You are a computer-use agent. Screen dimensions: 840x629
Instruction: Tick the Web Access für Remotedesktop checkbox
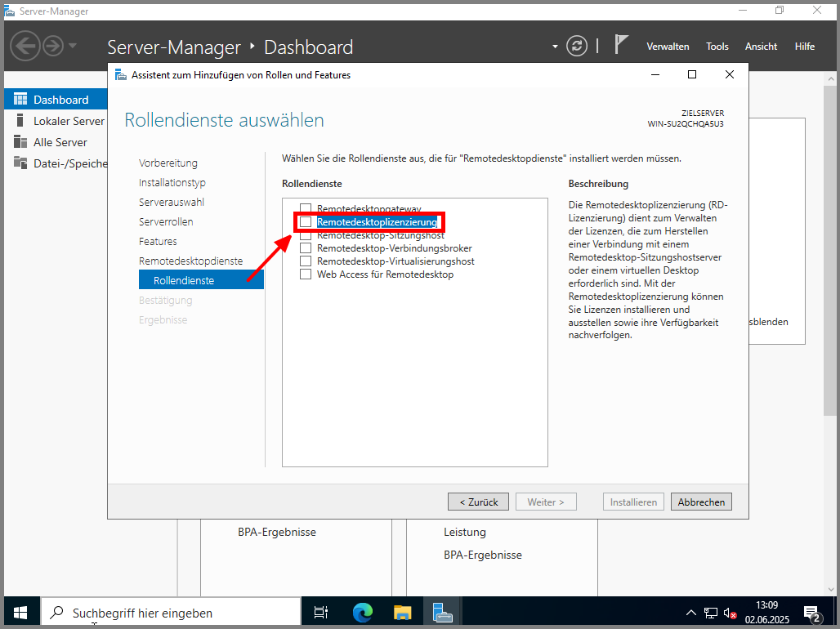[x=306, y=274]
